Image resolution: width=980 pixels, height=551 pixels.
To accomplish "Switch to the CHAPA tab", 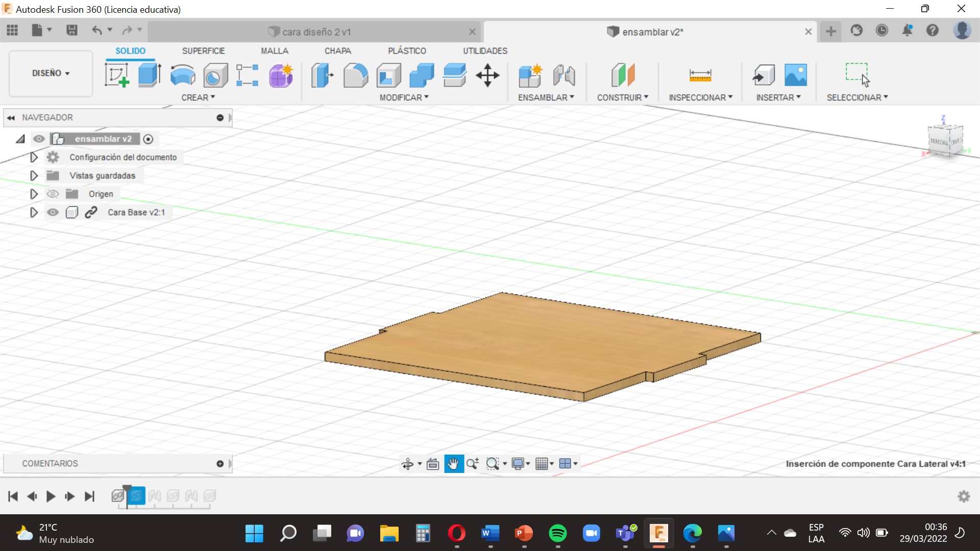I will (x=338, y=51).
